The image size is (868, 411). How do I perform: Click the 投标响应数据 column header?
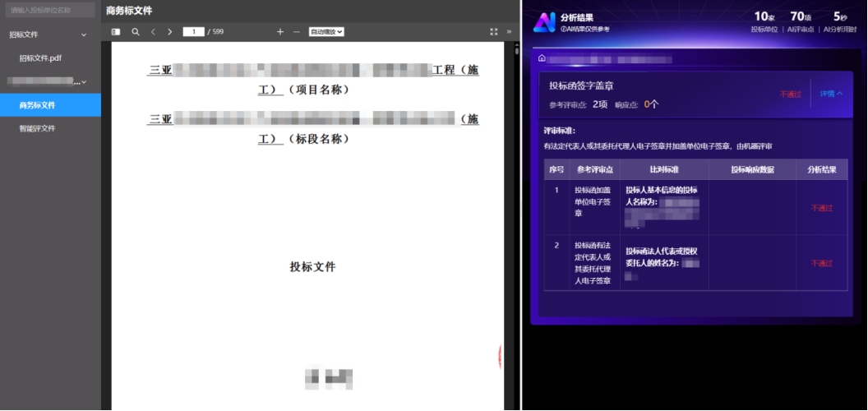point(752,169)
